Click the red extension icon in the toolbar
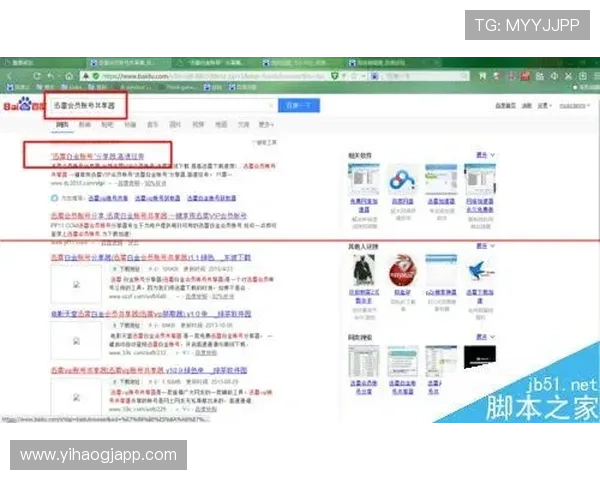Screen dimensions: 600x480 point(525,76)
